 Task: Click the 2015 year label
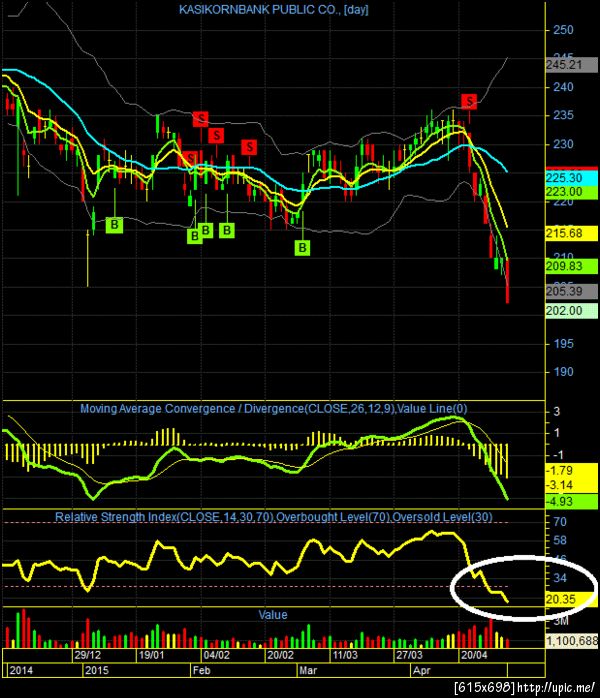tap(97, 670)
